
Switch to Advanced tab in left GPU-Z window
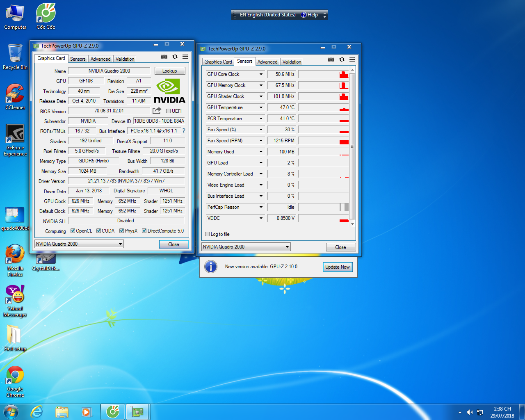(100, 59)
